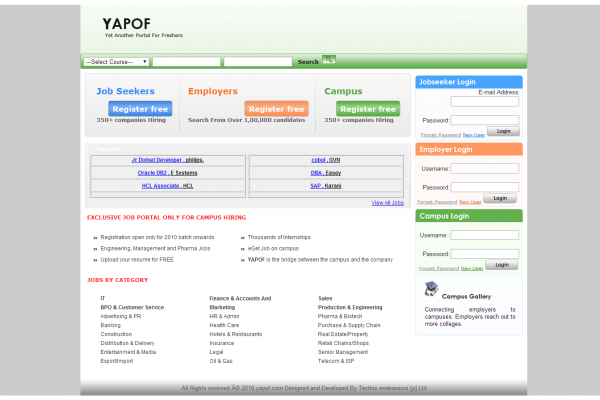The height and width of the screenshot is (400, 600).
Task: Open Finance & Accounts And Marketing category
Action: (240, 303)
